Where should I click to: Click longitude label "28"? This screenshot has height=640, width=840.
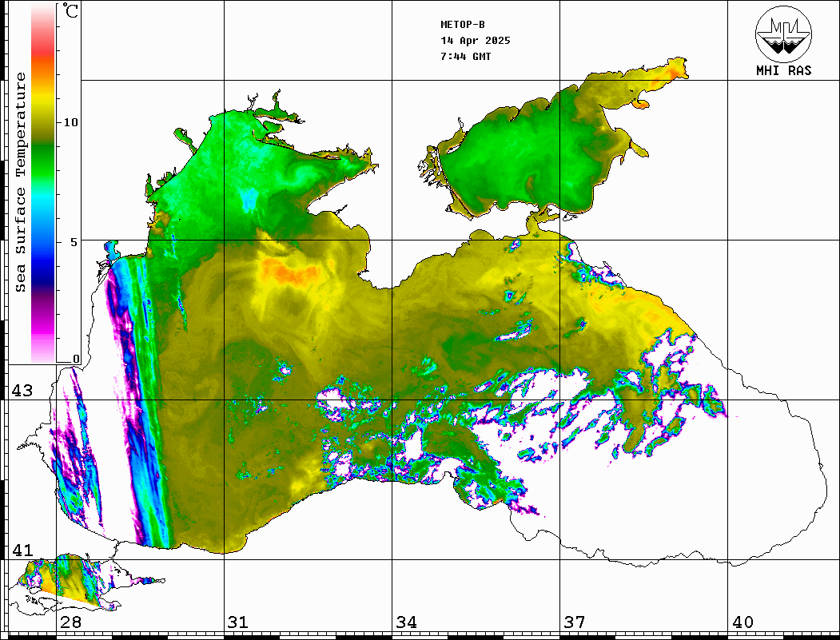pyautogui.click(x=70, y=622)
